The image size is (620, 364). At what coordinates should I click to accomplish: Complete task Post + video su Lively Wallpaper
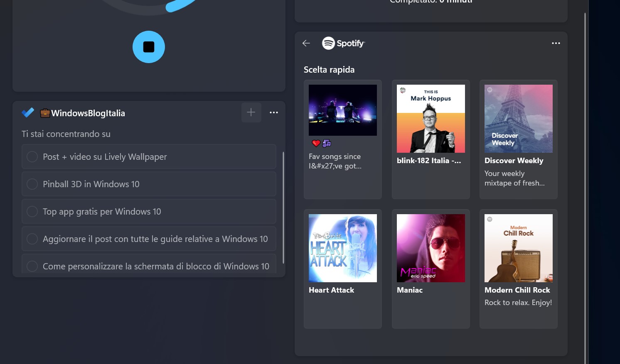coord(32,156)
